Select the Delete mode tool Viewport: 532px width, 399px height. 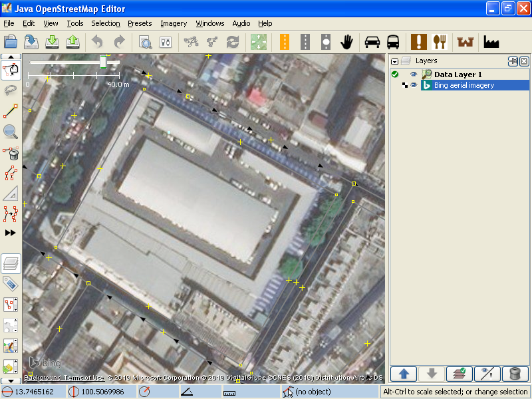coord(11,154)
